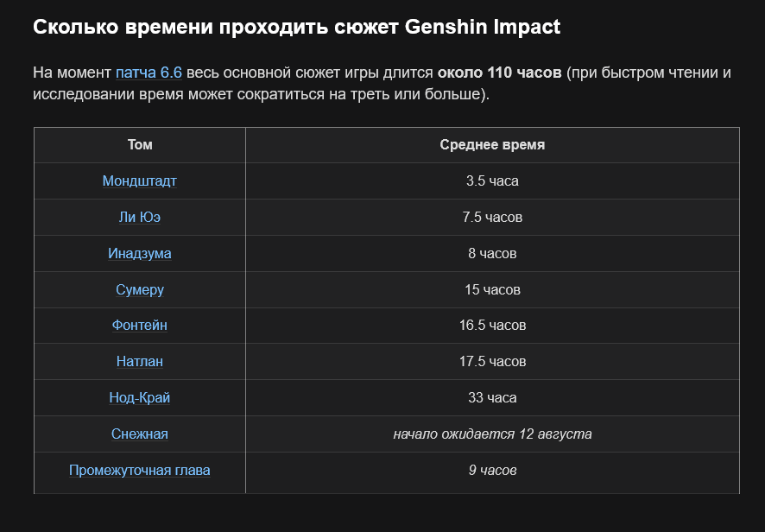Open the Мондштадт volume link

[x=140, y=181]
